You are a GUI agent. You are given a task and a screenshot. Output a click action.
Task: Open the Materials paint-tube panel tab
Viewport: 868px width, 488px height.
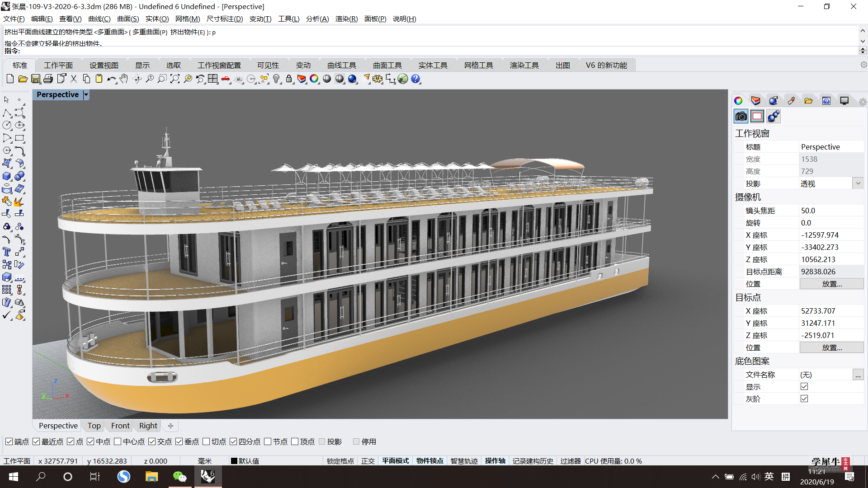tap(791, 101)
